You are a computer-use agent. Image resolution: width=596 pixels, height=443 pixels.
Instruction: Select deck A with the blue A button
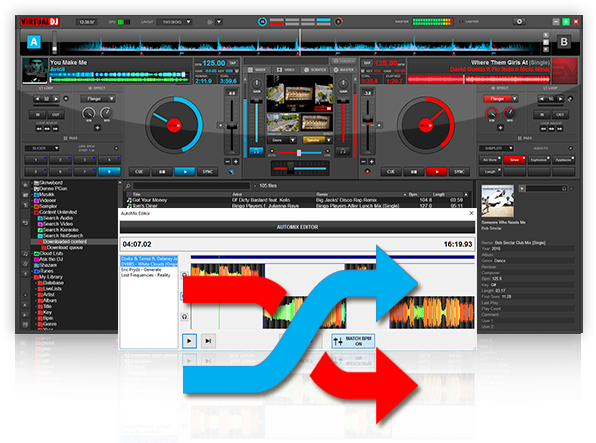click(x=34, y=41)
